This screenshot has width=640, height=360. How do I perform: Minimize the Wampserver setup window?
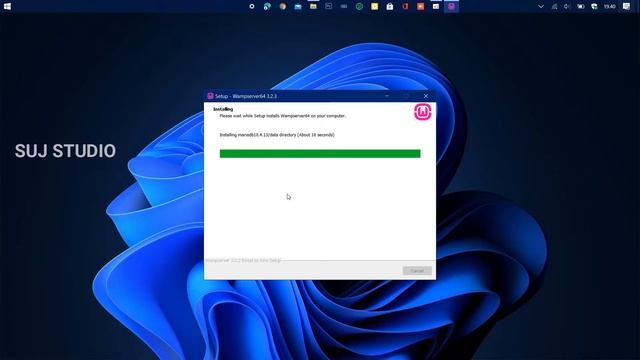point(387,96)
